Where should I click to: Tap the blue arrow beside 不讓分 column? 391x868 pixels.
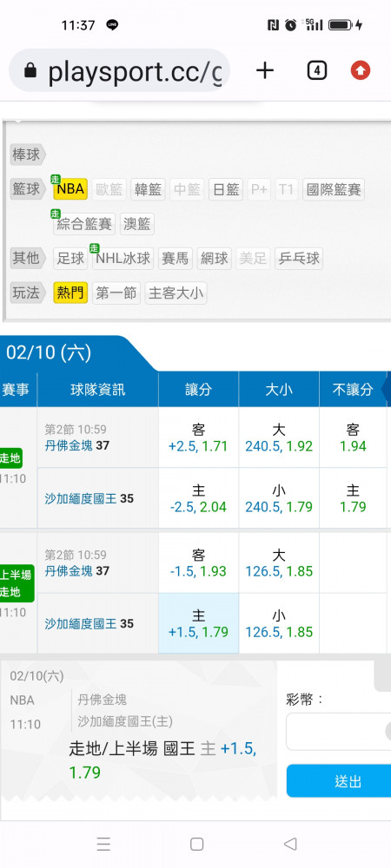(387, 389)
